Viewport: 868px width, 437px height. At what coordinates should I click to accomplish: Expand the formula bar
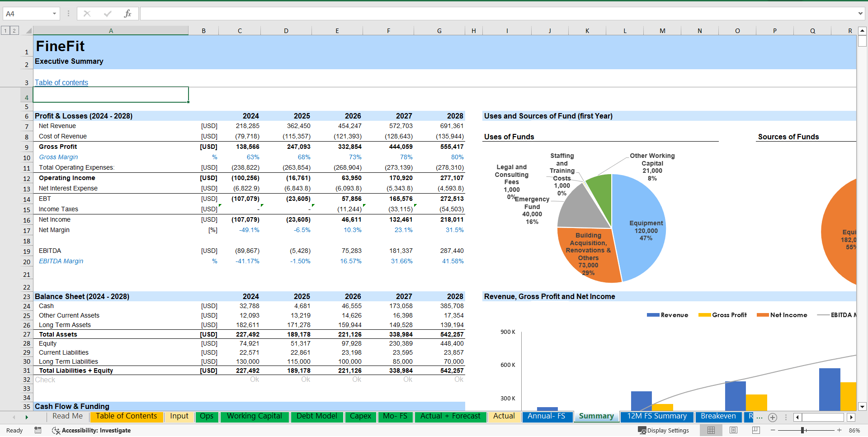[861, 14]
